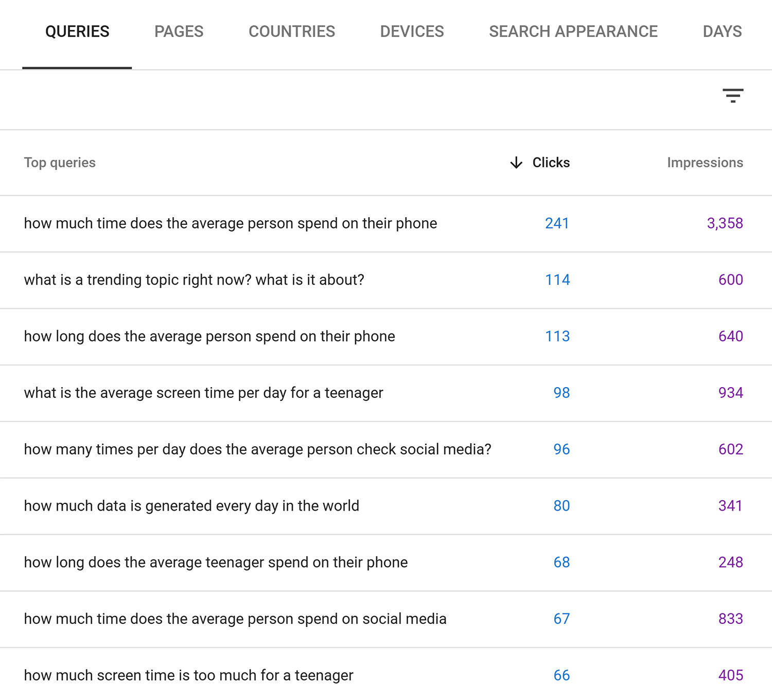Click the 67 clicks value
Viewport: 772px width, 700px height.
562,619
